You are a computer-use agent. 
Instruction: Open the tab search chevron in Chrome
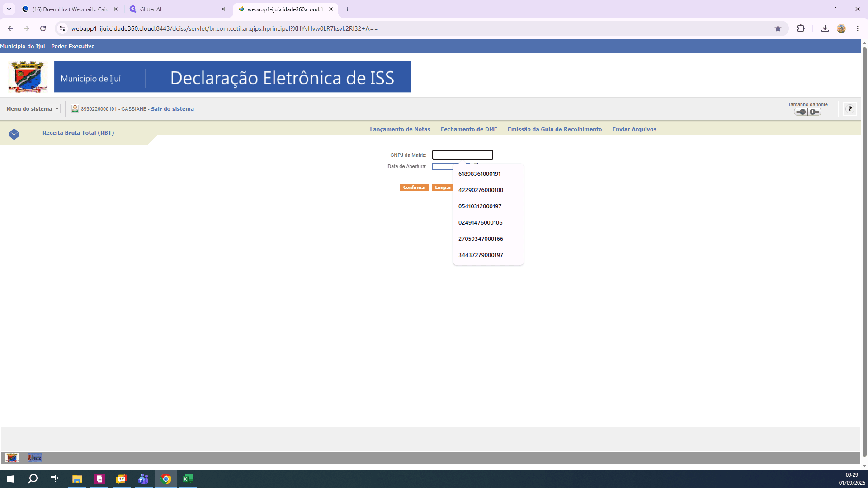(9, 9)
